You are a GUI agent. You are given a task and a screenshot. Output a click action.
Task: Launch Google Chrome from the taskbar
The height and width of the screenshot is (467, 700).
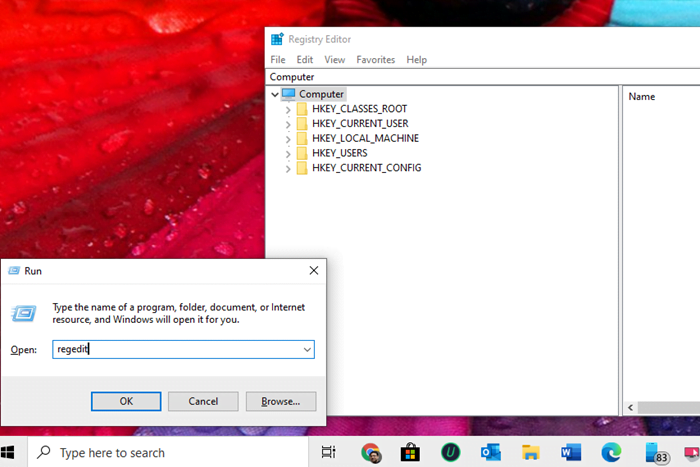point(371,453)
